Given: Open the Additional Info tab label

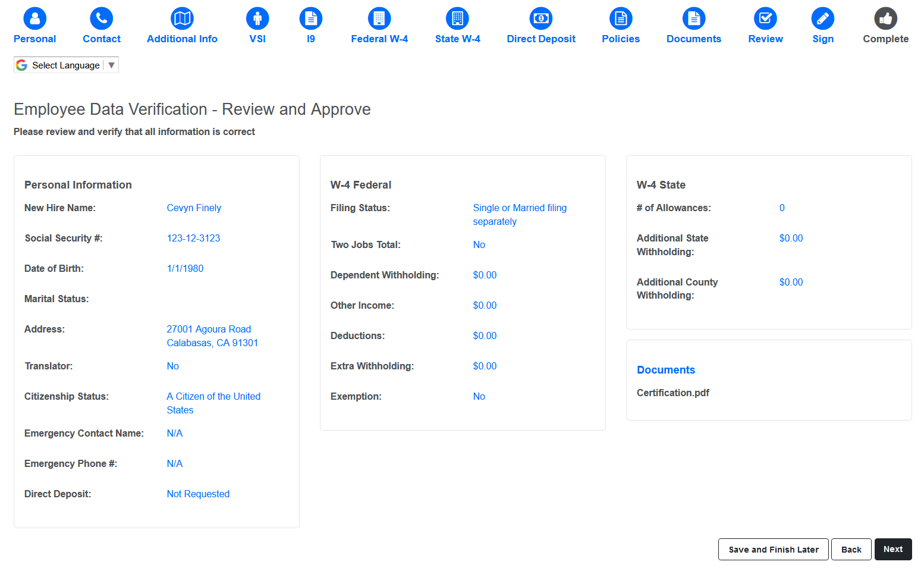Looking at the screenshot, I should 182,39.
